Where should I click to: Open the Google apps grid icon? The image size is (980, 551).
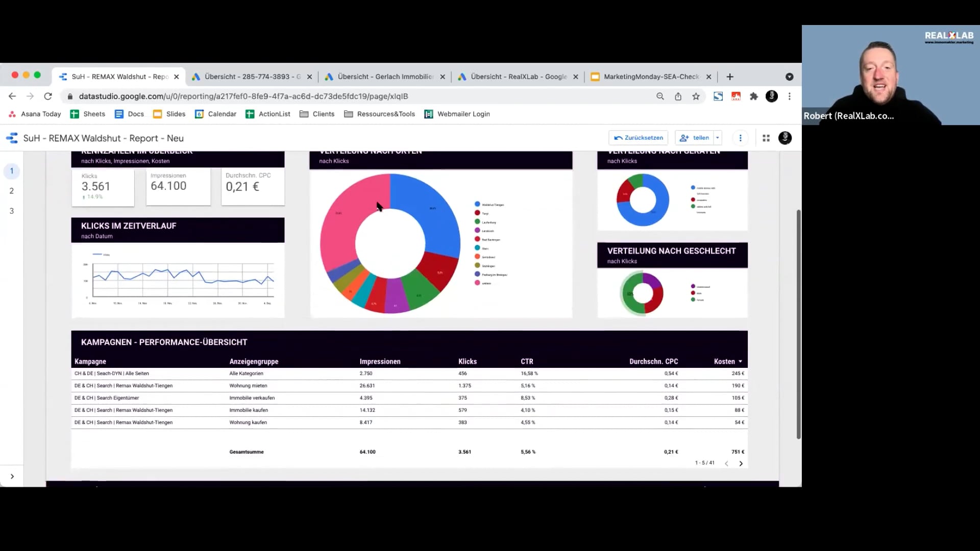click(766, 138)
